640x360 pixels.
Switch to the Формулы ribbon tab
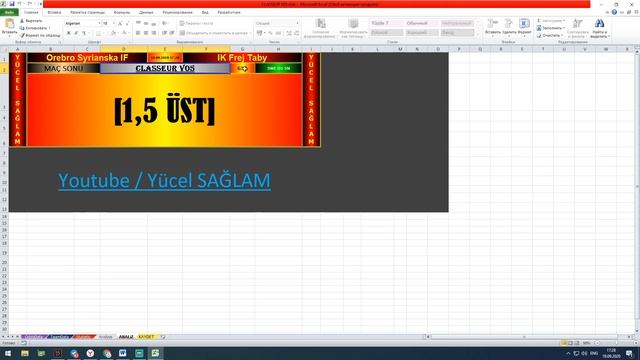point(122,12)
